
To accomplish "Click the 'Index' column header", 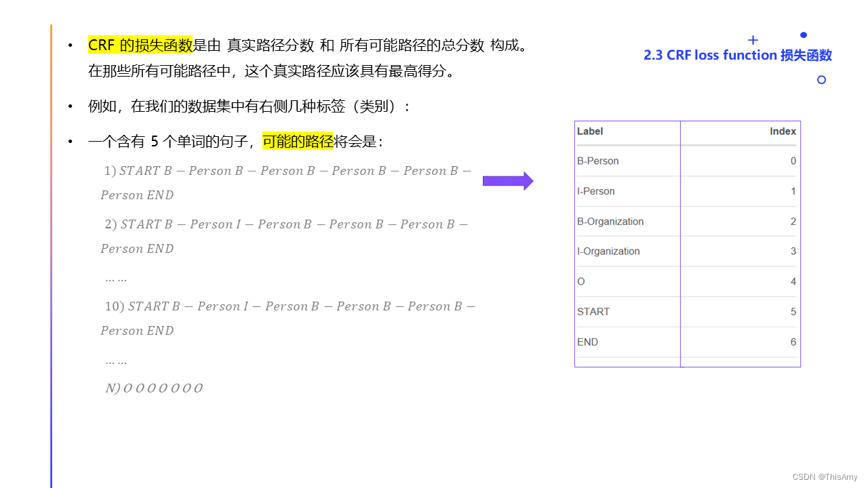I will 783,131.
